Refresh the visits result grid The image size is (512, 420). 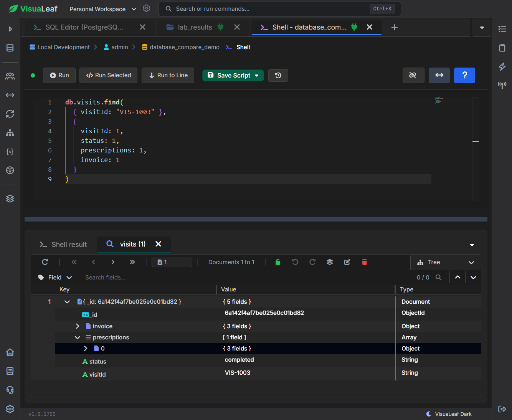coord(45,262)
